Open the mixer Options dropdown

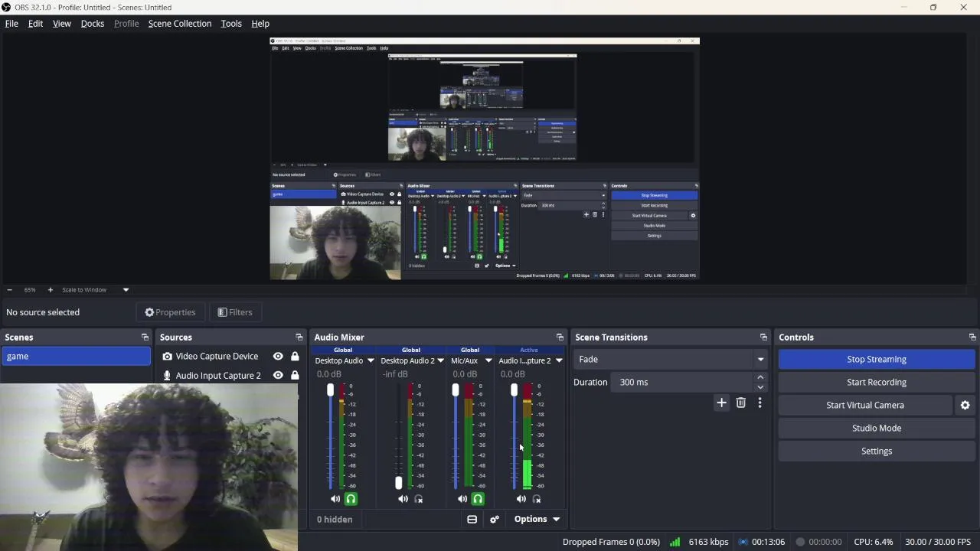click(537, 520)
